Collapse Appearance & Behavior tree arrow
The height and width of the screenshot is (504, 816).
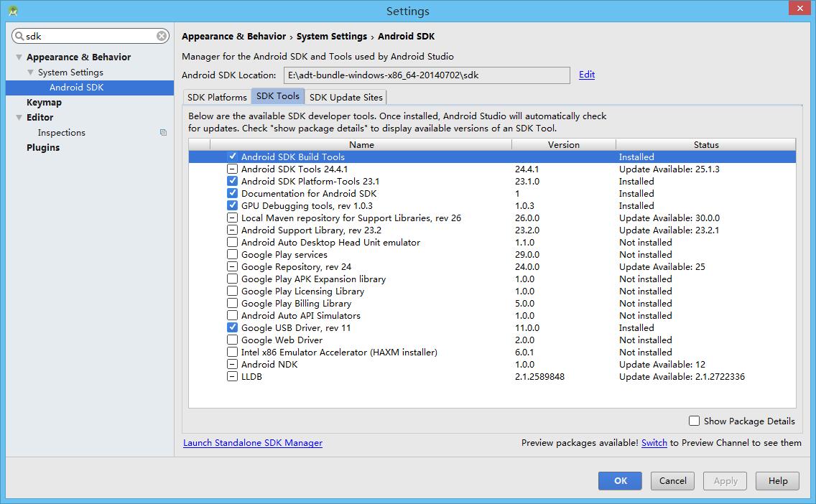pyautogui.click(x=19, y=57)
